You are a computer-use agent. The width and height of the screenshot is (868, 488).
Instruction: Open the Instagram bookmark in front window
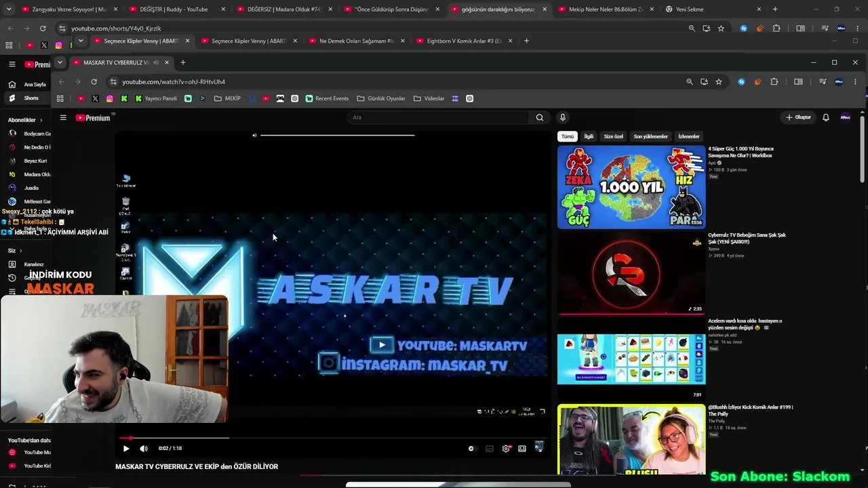(110, 98)
